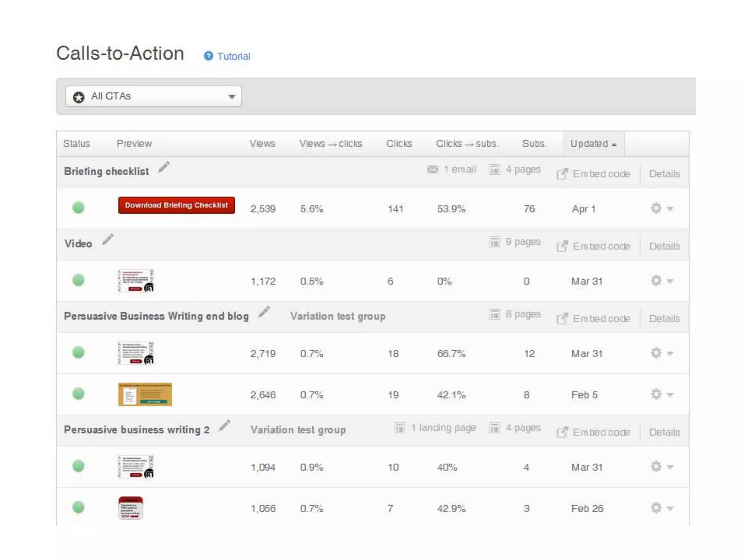This screenshot has height=560, width=747.
Task: Click pencil icon beside Persuasive business writing 2
Action: 225,425
